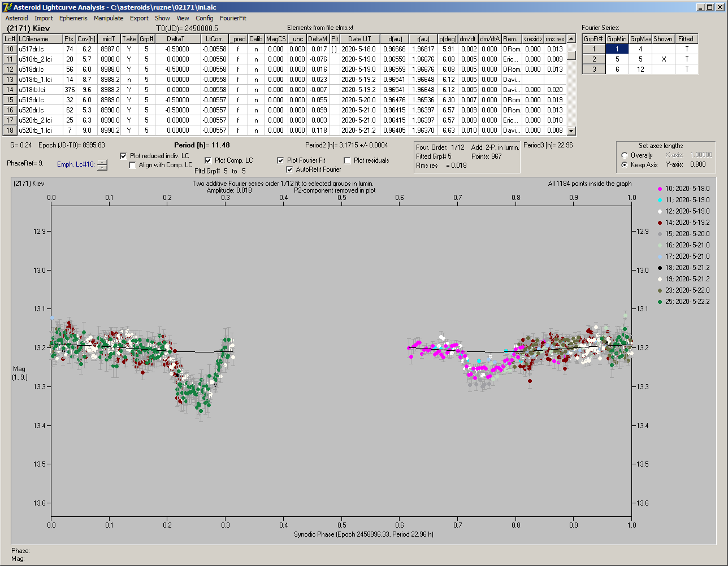Open the Export menu
Screen dimensions: 728x566
[x=139, y=18]
